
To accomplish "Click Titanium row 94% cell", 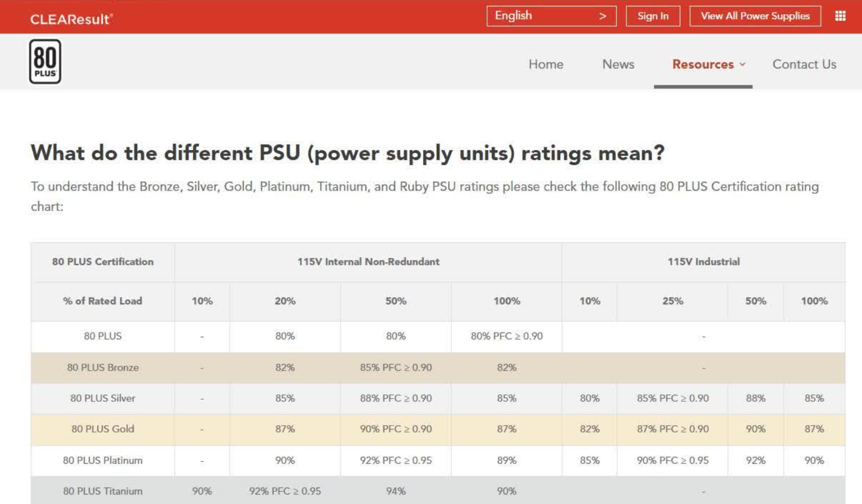I will coord(396,491).
